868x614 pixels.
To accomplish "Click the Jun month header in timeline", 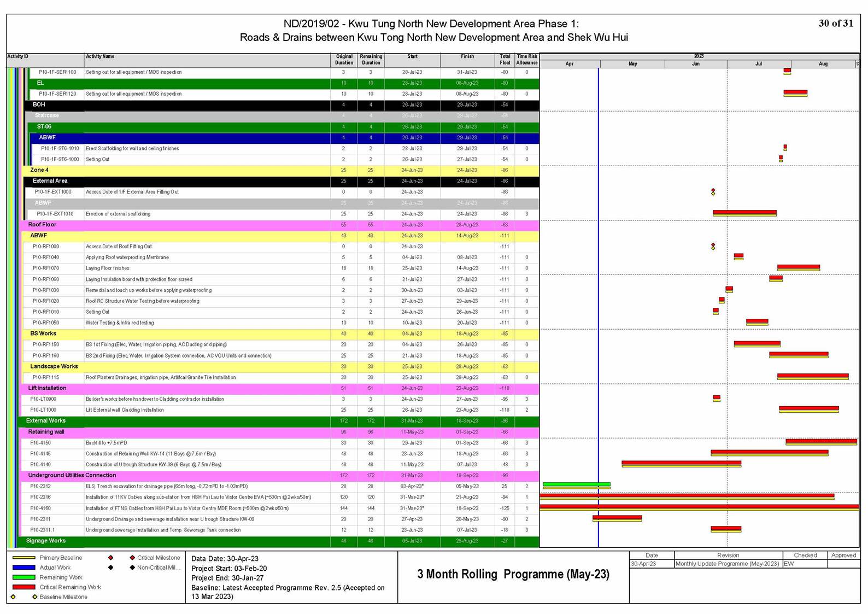I will (x=696, y=64).
